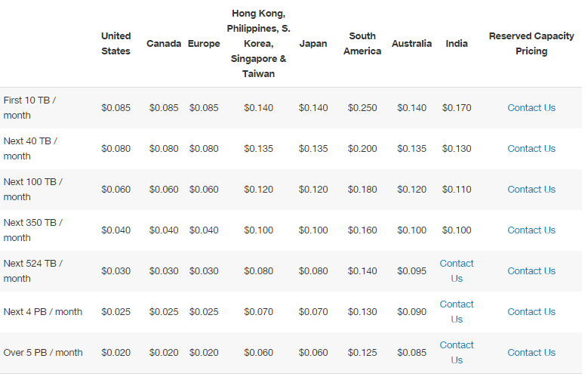The width and height of the screenshot is (588, 380).
Task: Open India Contact Us for Over 5 PB
Action: 457,353
